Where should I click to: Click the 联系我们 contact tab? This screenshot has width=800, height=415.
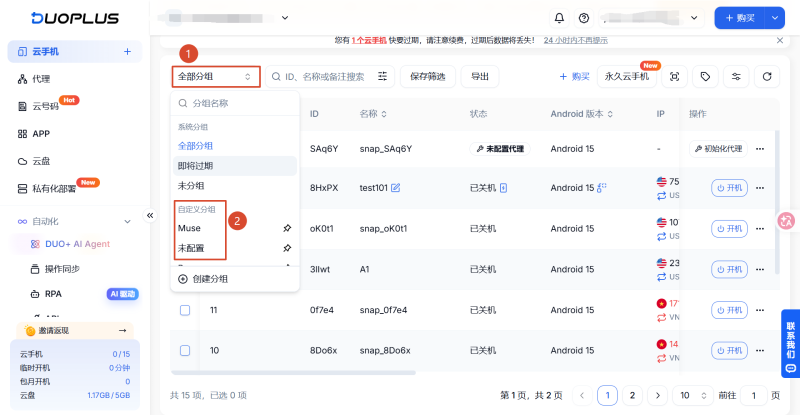point(790,343)
